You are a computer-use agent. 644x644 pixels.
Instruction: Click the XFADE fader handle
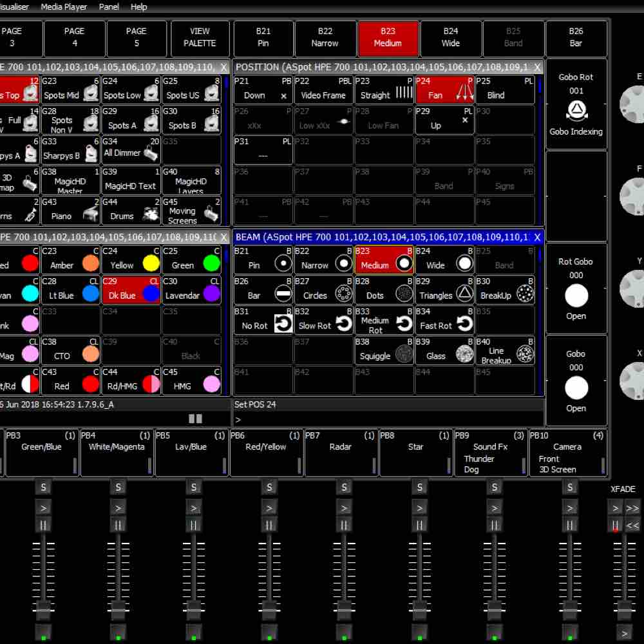tap(624, 610)
